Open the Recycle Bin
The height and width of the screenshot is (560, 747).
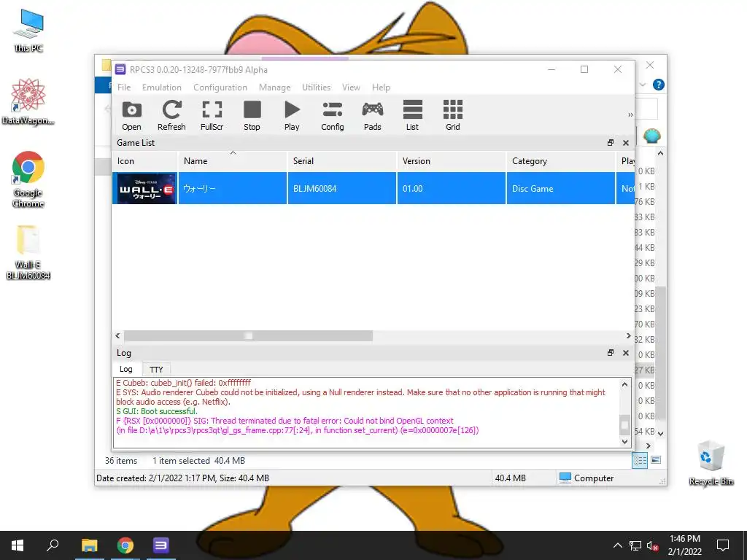(x=711, y=463)
